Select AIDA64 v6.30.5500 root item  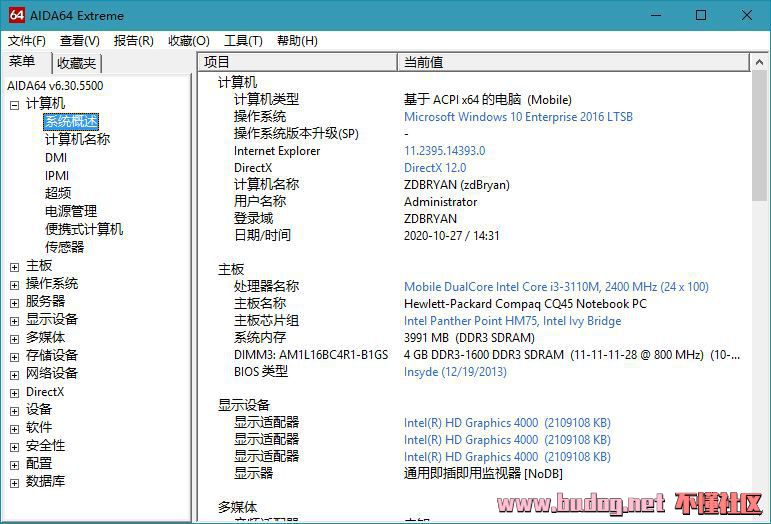55,86
